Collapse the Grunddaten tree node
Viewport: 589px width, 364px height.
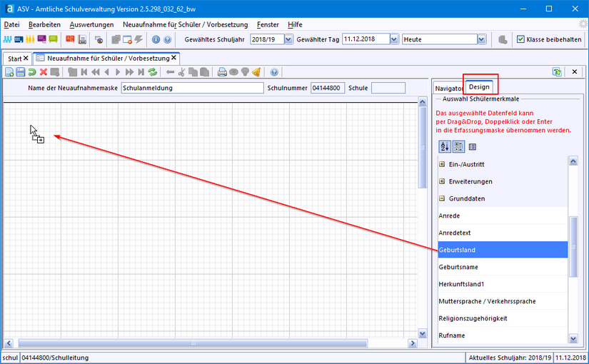443,198
